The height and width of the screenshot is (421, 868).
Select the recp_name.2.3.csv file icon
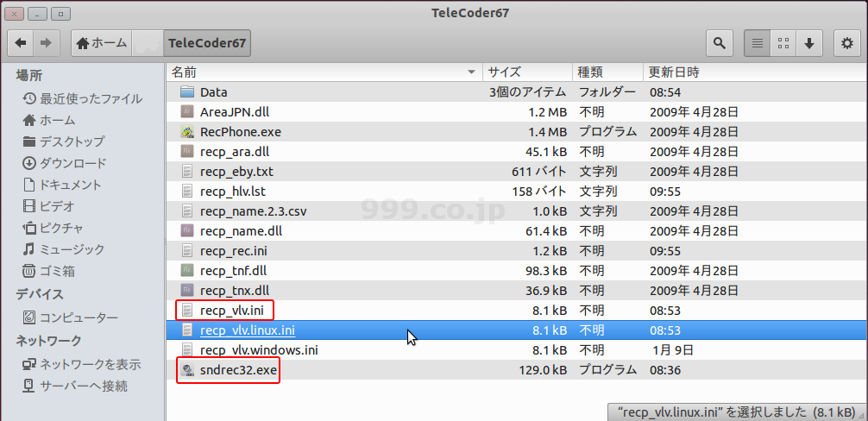tap(187, 211)
